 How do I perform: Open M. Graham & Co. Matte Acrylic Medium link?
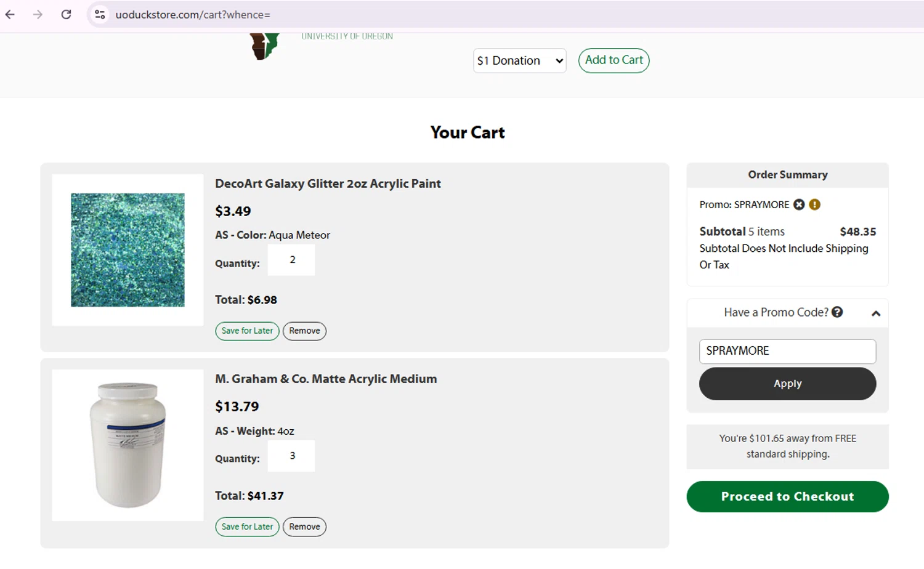pos(326,379)
